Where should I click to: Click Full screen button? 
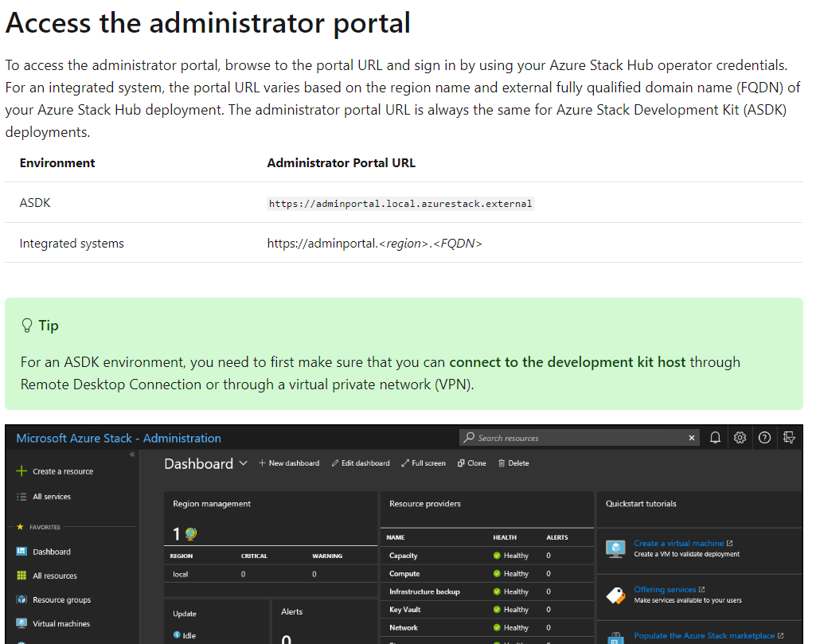pyautogui.click(x=423, y=463)
